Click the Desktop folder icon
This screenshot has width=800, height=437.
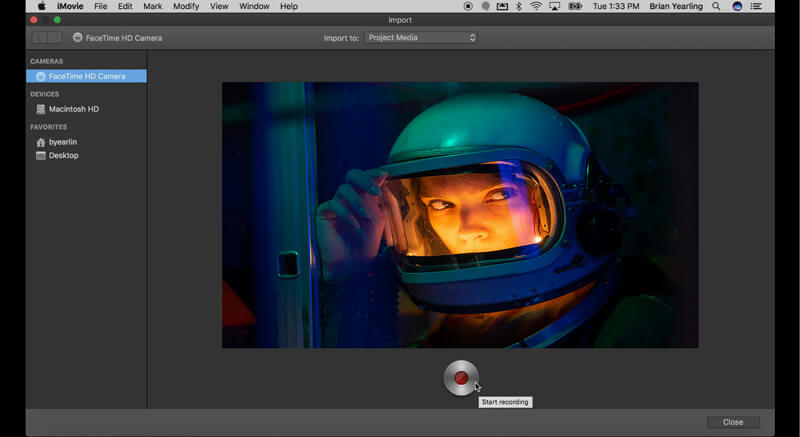pyautogui.click(x=41, y=156)
